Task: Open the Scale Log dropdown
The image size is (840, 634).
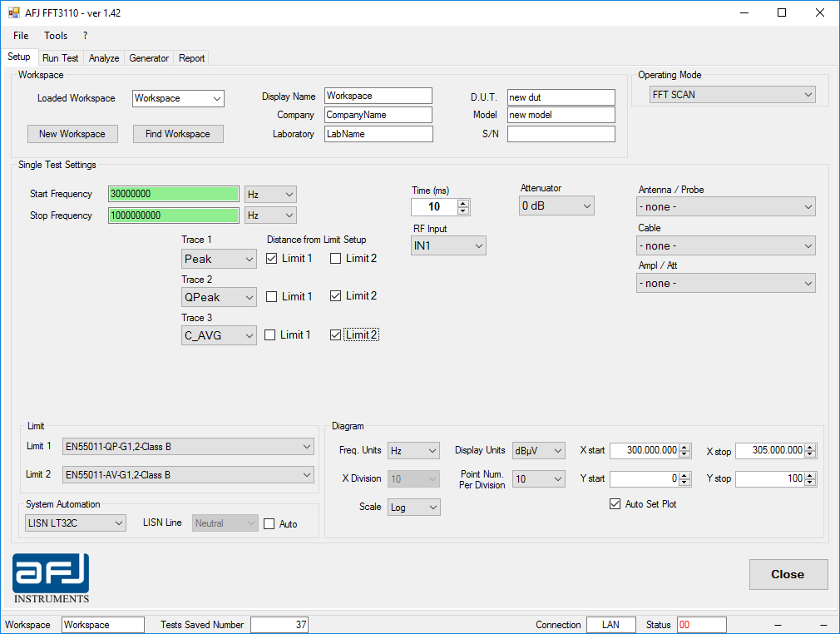Action: (x=414, y=507)
